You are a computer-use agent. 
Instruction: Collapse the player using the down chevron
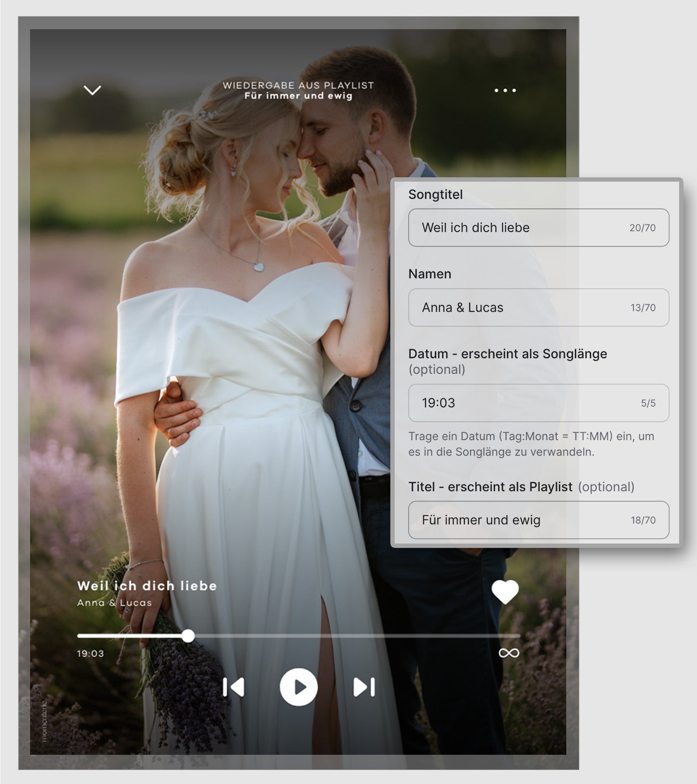[92, 90]
